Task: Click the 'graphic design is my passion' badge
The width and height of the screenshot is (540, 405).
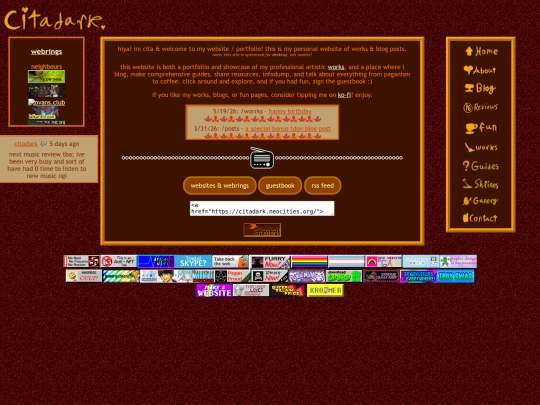Action: (458, 261)
